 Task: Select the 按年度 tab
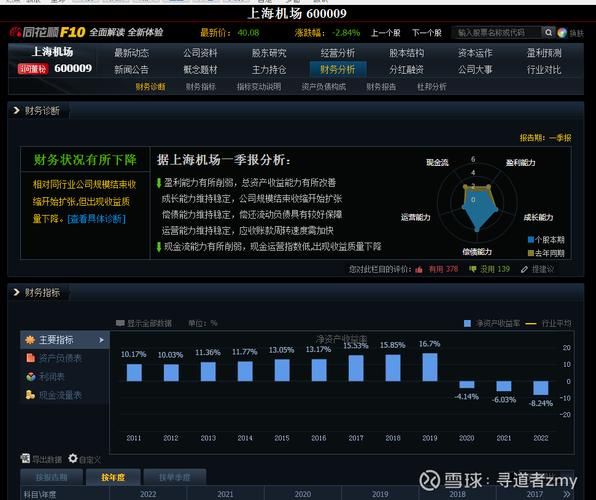(x=113, y=477)
